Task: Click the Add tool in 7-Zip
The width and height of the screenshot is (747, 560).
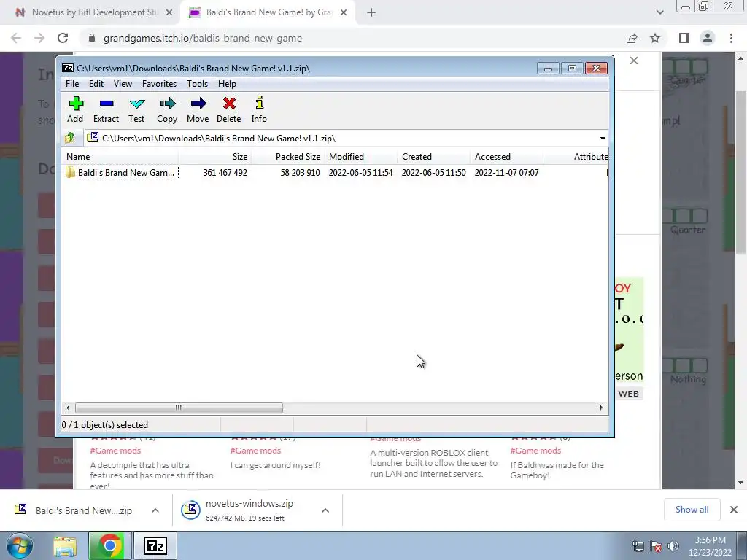Action: tap(75, 109)
